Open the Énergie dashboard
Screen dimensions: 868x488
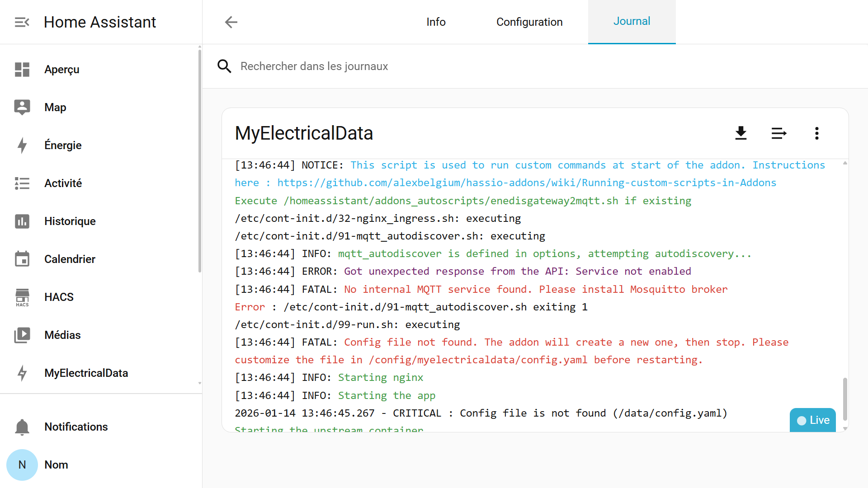click(63, 145)
